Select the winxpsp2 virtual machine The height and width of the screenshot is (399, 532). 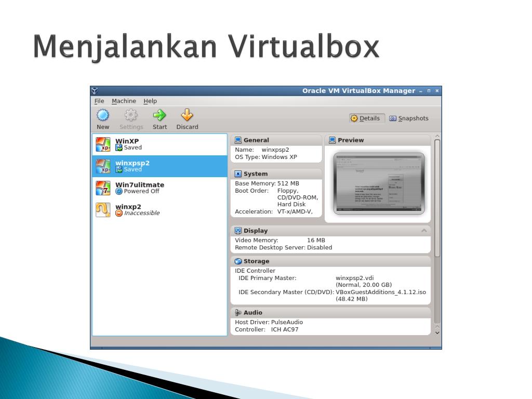159,166
